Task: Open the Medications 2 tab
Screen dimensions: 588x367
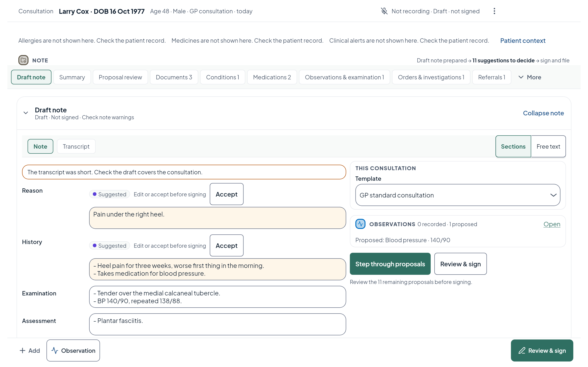Action: point(272,77)
